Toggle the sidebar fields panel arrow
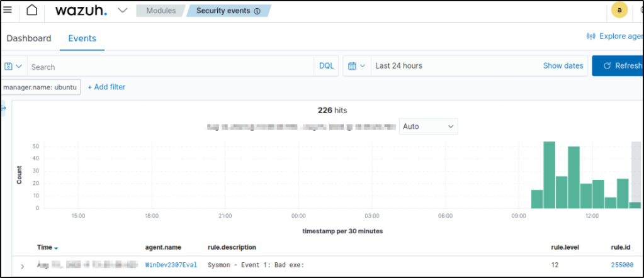 (3, 109)
